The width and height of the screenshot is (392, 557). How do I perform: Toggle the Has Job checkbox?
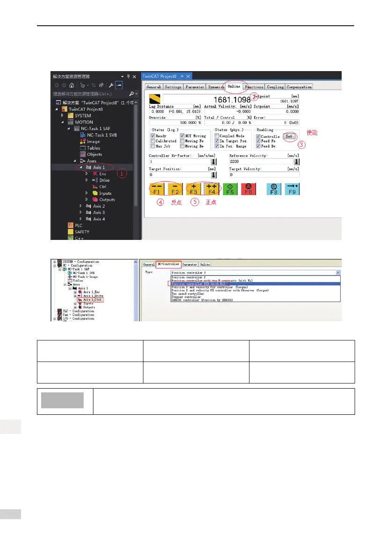coord(153,146)
